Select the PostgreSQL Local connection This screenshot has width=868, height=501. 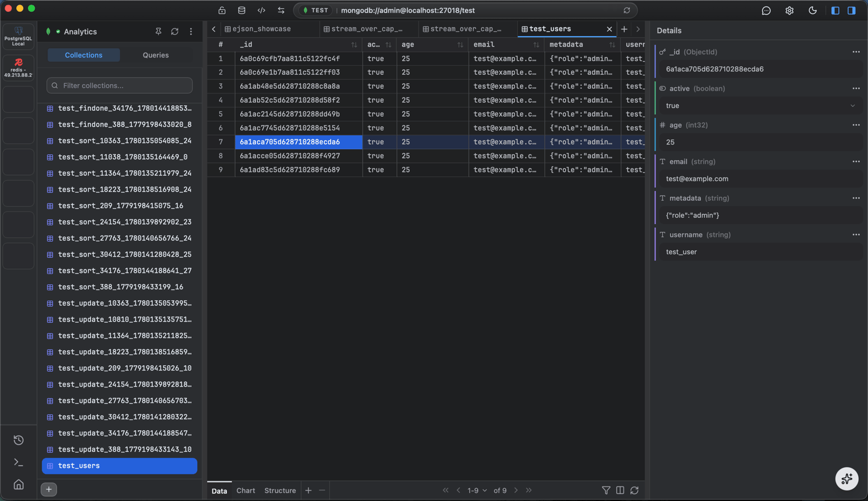pos(19,36)
